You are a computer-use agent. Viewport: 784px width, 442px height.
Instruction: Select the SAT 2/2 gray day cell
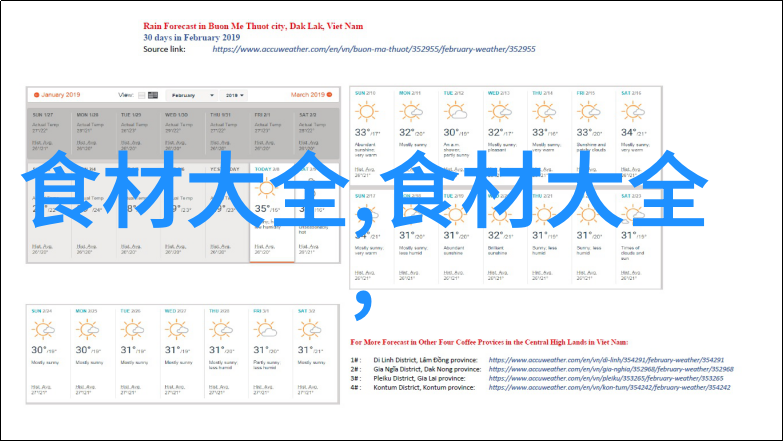[x=317, y=134]
